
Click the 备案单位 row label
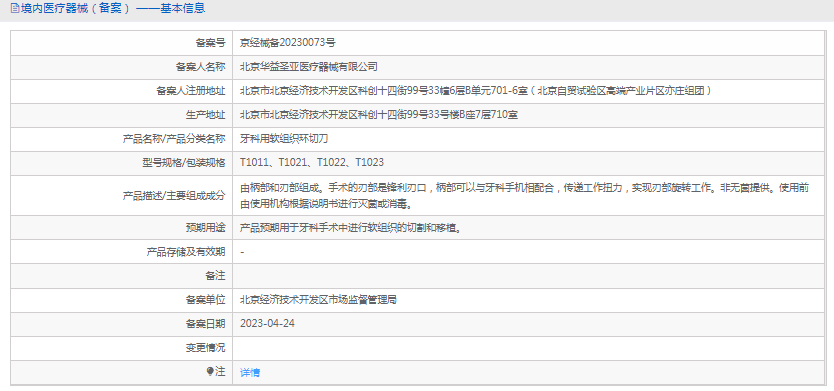click(x=205, y=300)
